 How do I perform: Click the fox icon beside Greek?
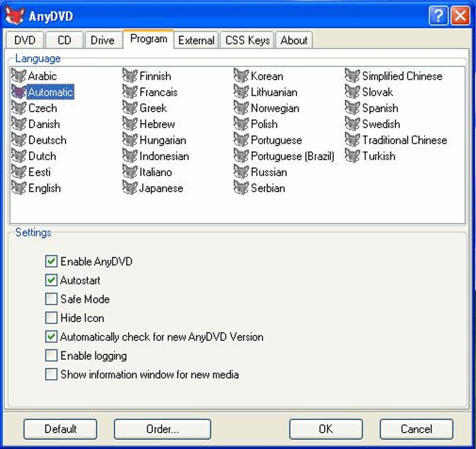(130, 108)
